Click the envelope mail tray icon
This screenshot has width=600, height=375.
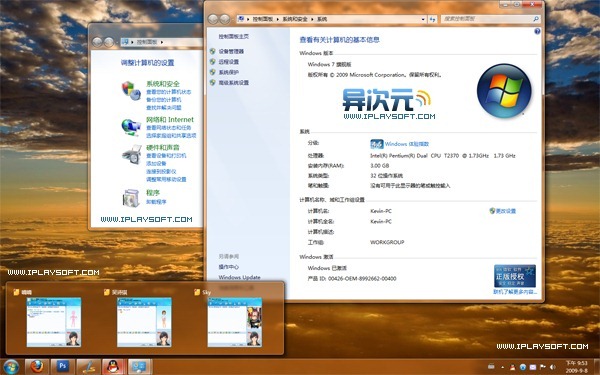[533, 367]
